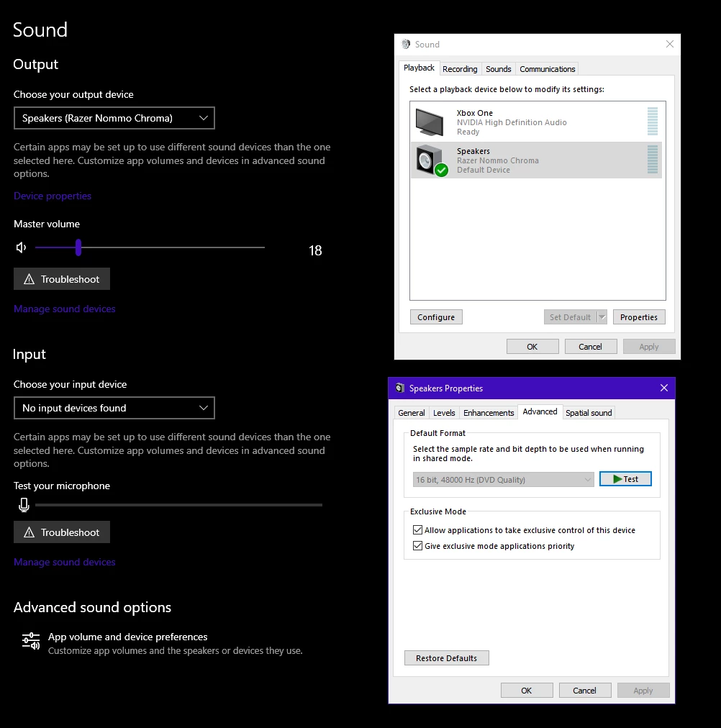
Task: Toggle Allow applications to take exclusive control
Action: pyautogui.click(x=417, y=529)
